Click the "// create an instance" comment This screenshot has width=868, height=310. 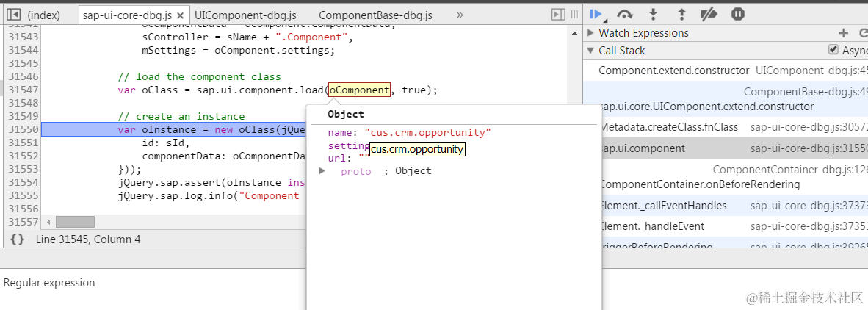click(x=181, y=116)
